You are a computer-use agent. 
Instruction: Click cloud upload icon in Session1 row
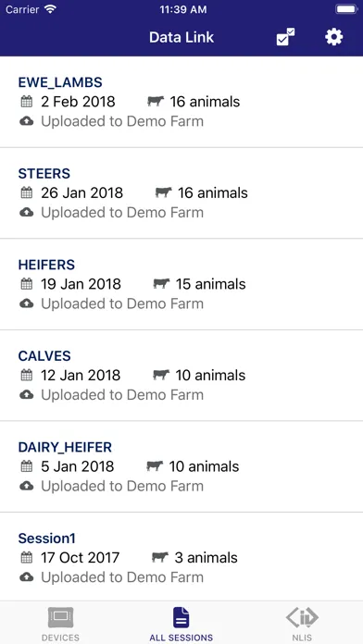[x=26, y=577]
